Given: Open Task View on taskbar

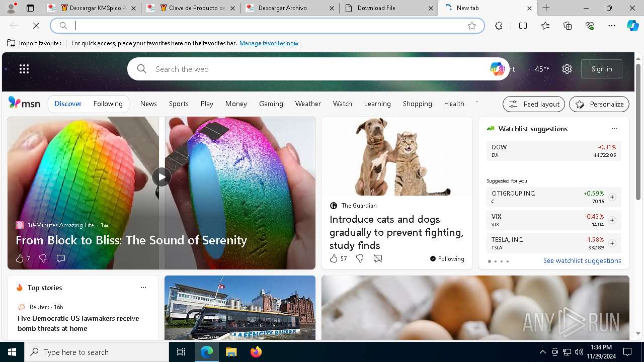Looking at the screenshot, I should 181,352.
